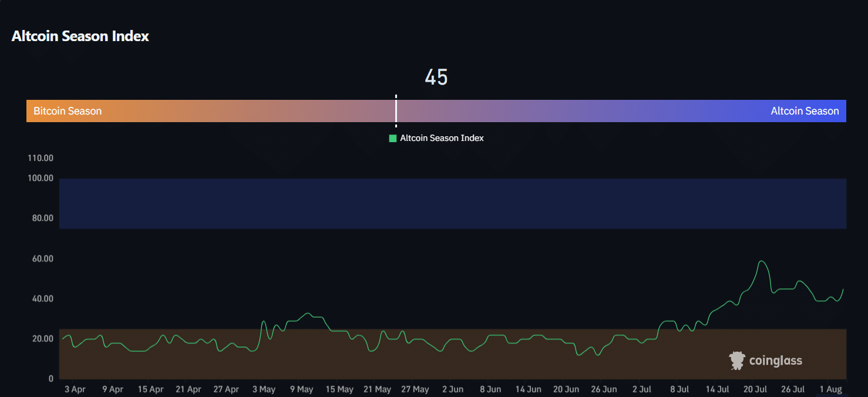Select the 14 Jul date on x-axis
This screenshot has width=868, height=397.
point(717,389)
